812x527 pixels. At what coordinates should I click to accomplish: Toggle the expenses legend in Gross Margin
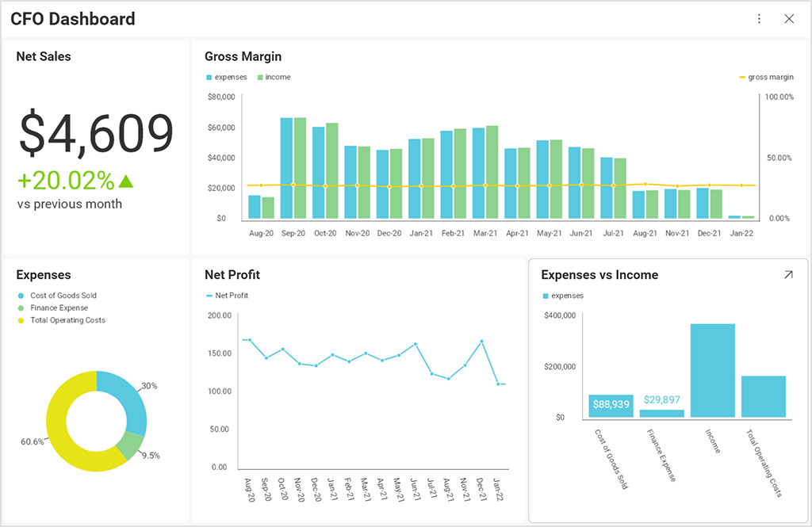pos(227,78)
